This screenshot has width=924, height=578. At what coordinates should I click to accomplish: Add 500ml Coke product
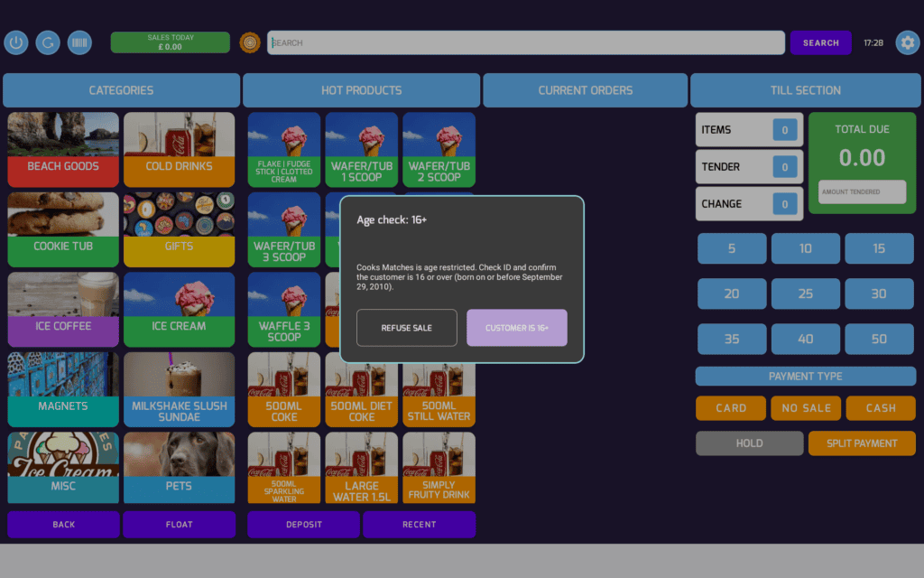284,389
